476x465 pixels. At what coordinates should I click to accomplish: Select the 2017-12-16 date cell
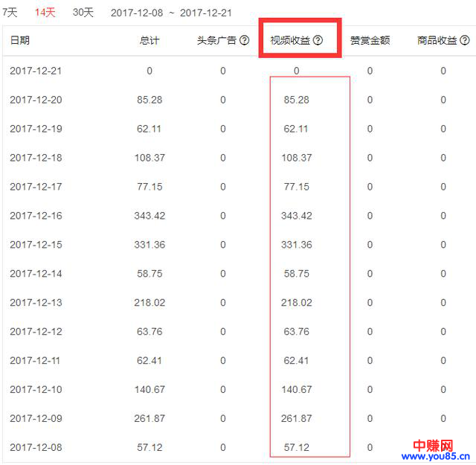coord(36,216)
